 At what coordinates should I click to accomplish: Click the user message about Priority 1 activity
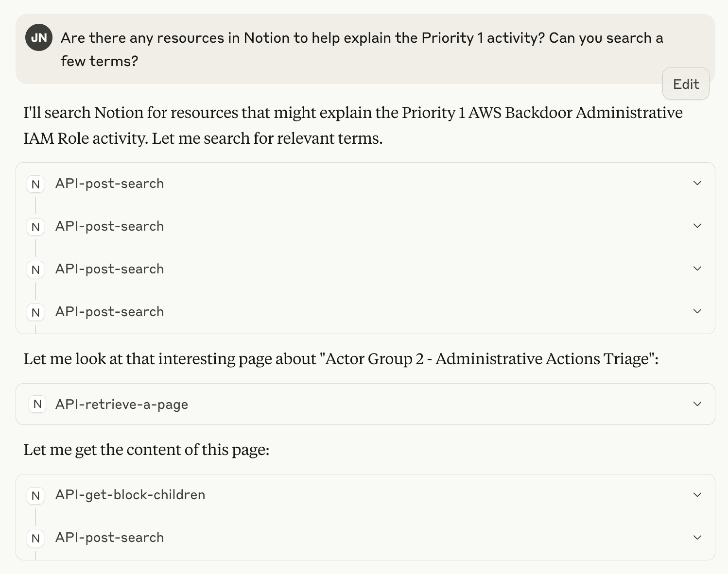(x=362, y=49)
